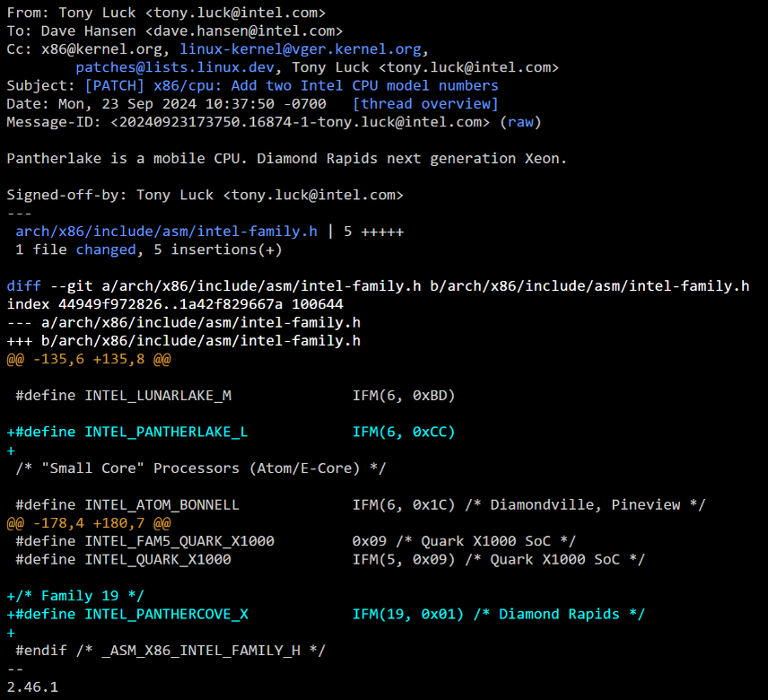Screen dimensions: 768x700
Task: Open the raw message link
Action: click(x=520, y=122)
